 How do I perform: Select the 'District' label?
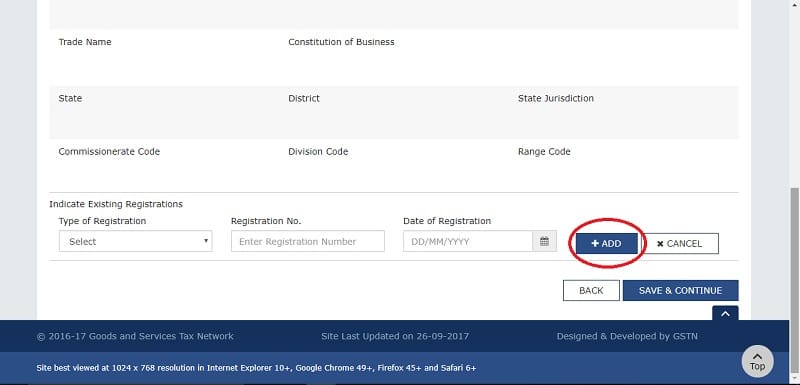304,98
